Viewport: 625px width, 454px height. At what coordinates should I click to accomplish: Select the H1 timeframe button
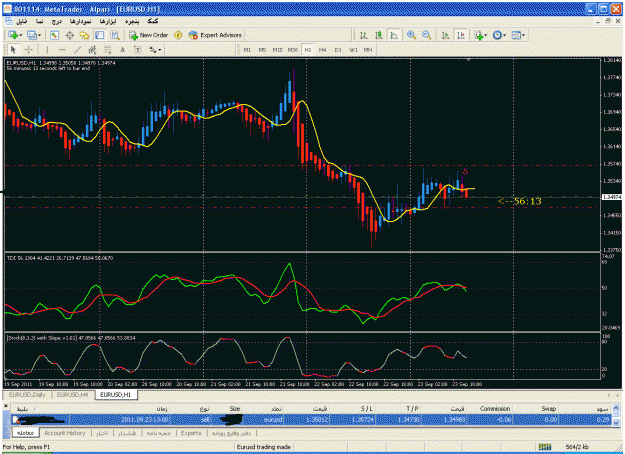(x=308, y=50)
